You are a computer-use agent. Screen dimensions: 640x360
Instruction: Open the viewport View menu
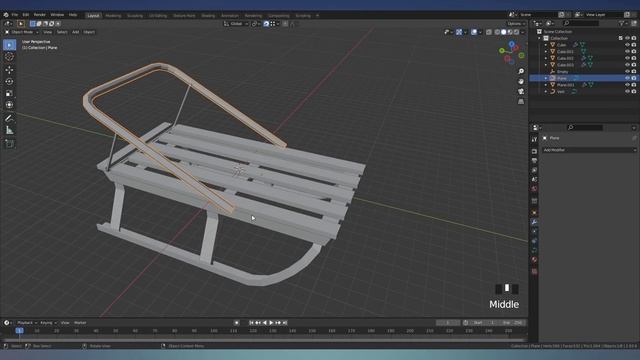(x=47, y=32)
